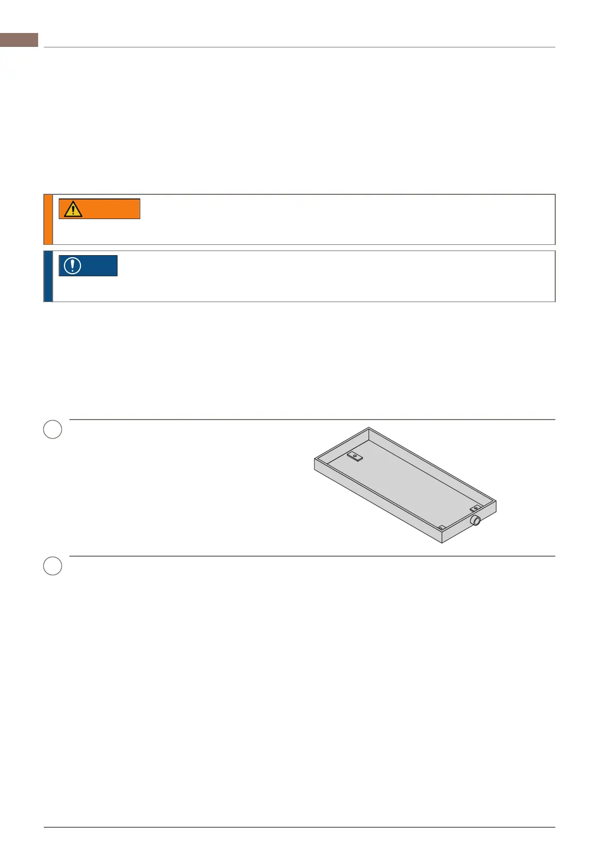Screen dimensions: 614x868
Task: Click the blue exclamation notice icon
Action: pyautogui.click(x=72, y=266)
